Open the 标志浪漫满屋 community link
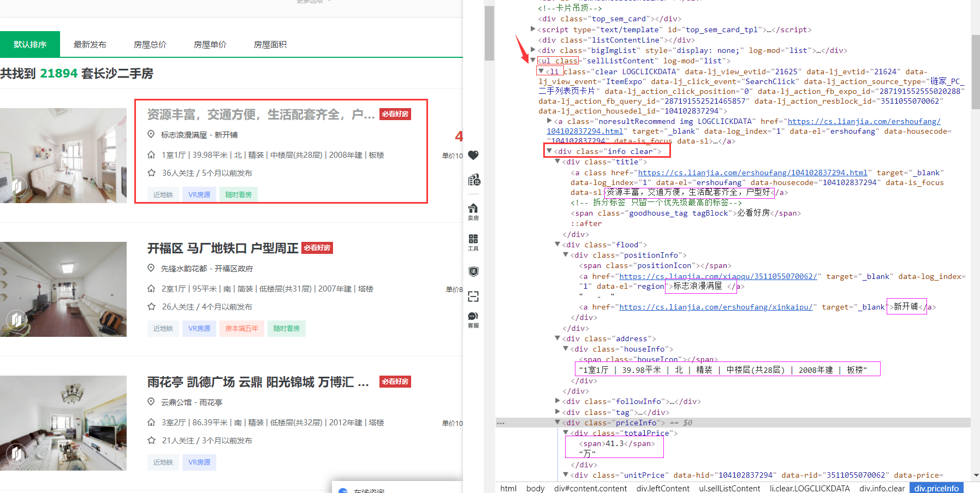The width and height of the screenshot is (980, 493). (184, 135)
